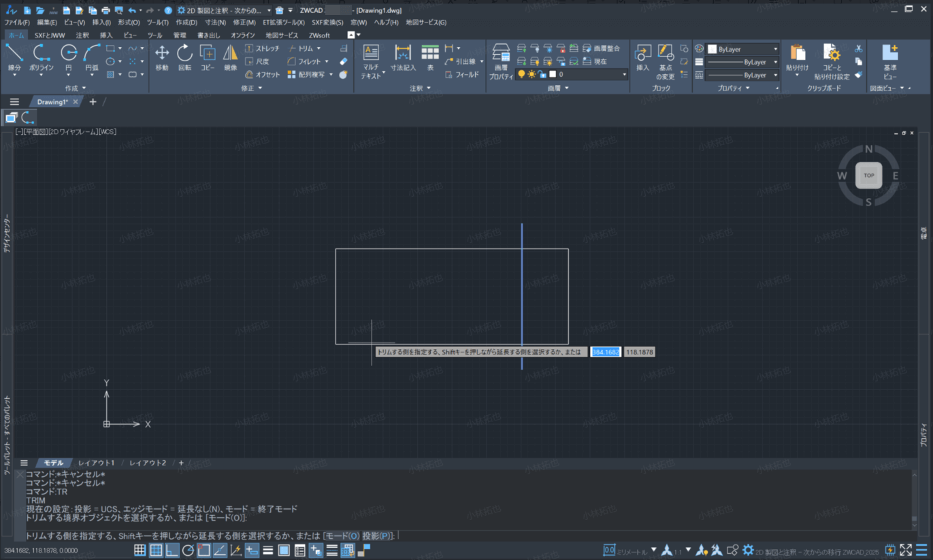Activate the 鏡像 (Mirror) tool

tap(231, 58)
